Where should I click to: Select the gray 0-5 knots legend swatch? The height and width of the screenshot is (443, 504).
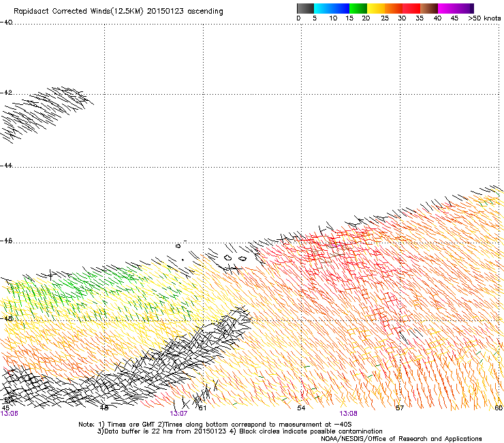pos(305,8)
